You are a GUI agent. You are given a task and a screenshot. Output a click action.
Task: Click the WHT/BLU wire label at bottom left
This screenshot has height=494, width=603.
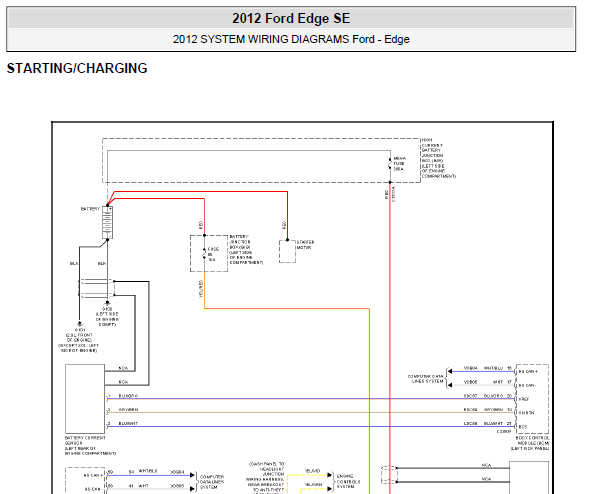click(x=148, y=471)
